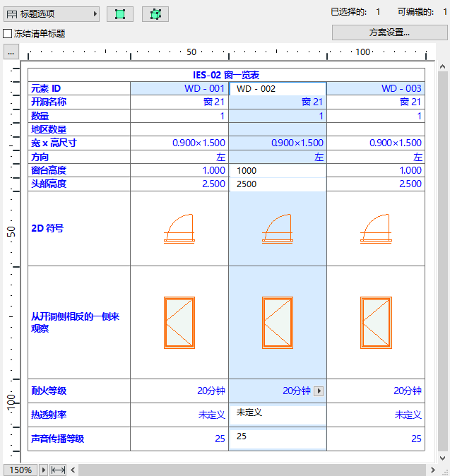Click the WD - 001 2D symbol preview
Image resolution: width=450 pixels, height=476 pixels.
coord(179,229)
